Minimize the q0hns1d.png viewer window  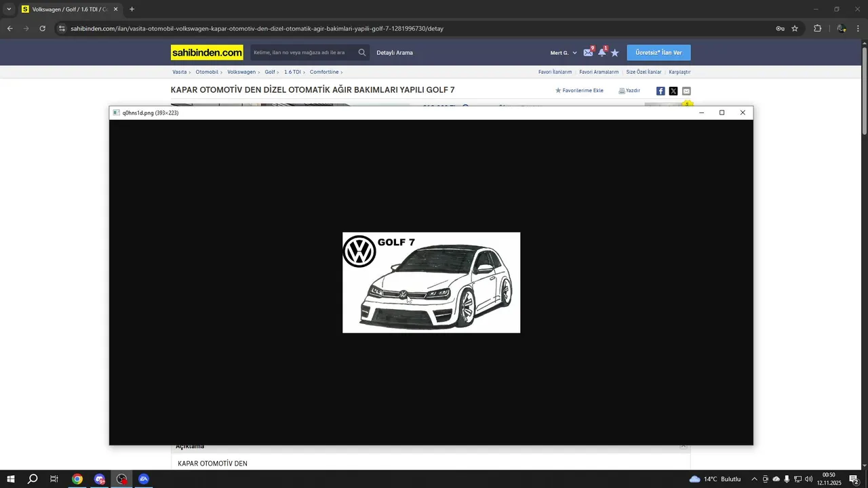[702, 113]
